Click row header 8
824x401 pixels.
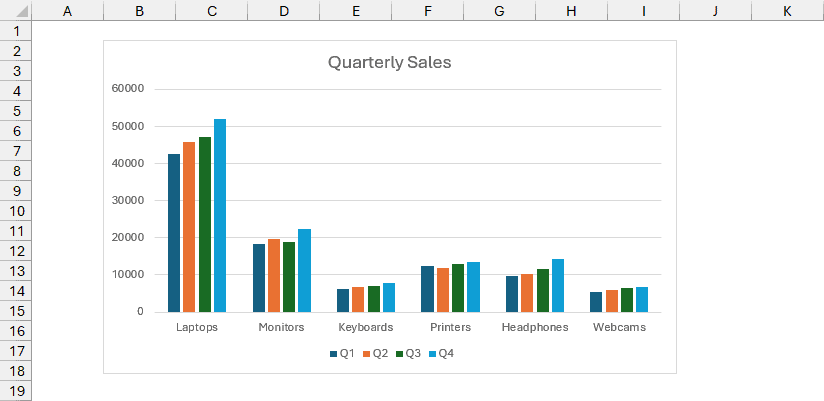point(16,171)
